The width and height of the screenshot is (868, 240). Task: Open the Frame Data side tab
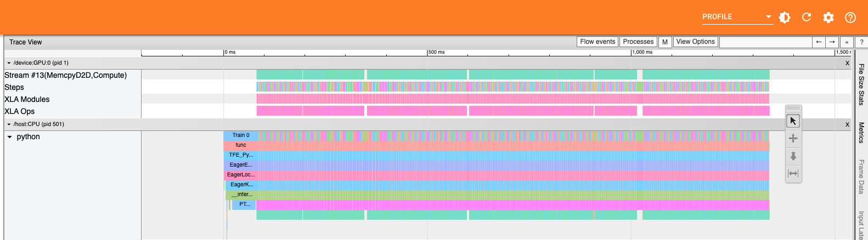pos(861,176)
